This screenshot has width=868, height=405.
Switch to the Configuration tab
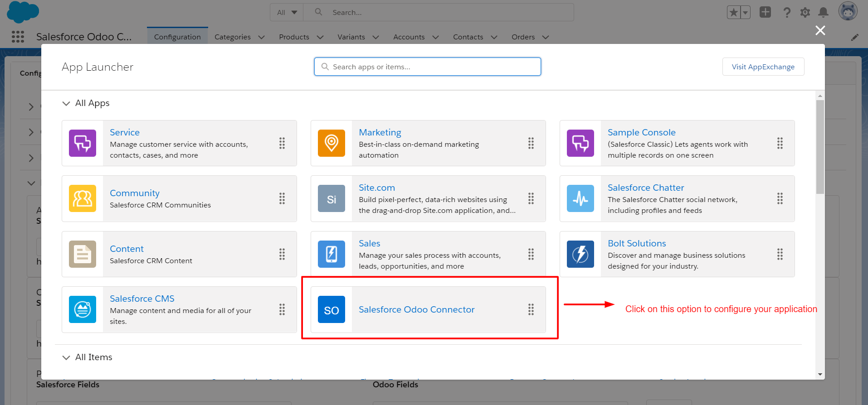177,37
